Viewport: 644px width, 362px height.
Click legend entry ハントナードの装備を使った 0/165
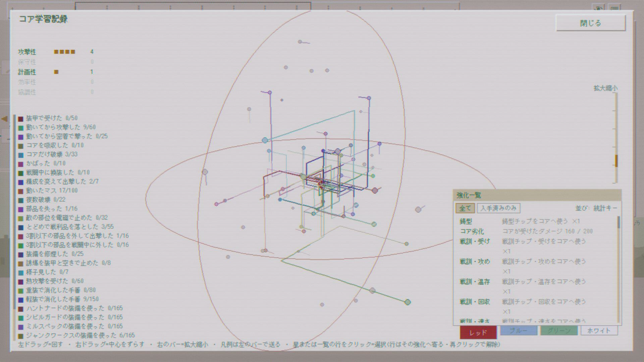(70, 308)
